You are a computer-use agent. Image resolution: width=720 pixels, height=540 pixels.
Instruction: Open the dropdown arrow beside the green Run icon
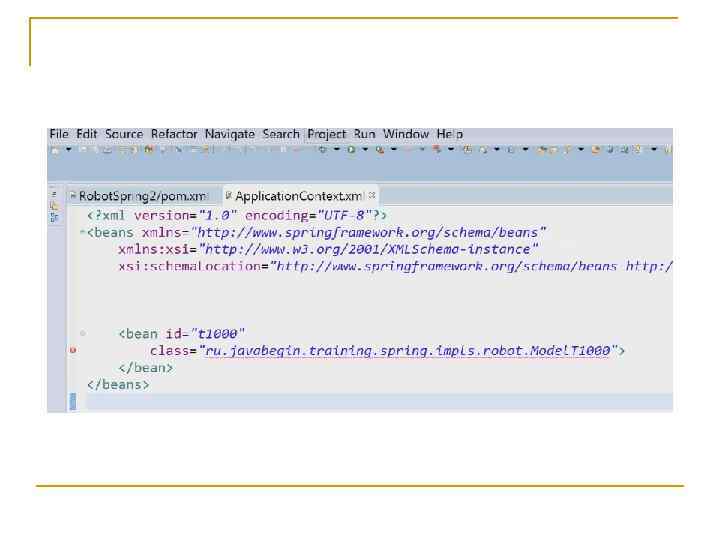(365, 150)
